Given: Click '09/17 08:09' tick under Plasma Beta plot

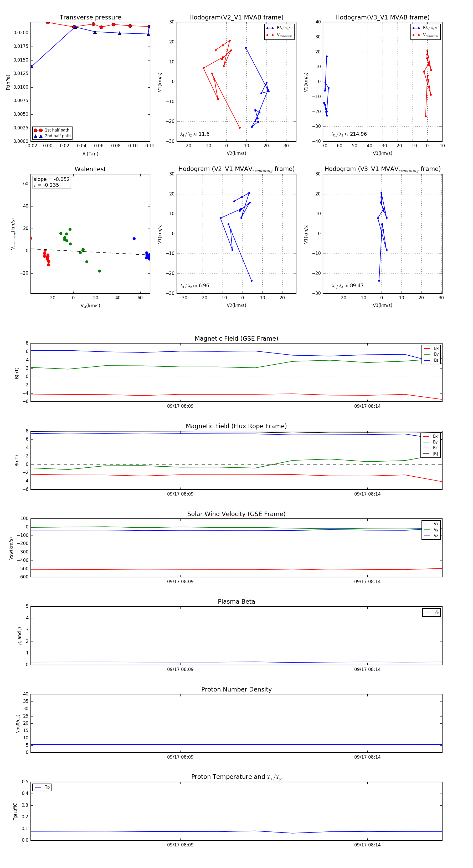Looking at the screenshot, I should 180,669.
